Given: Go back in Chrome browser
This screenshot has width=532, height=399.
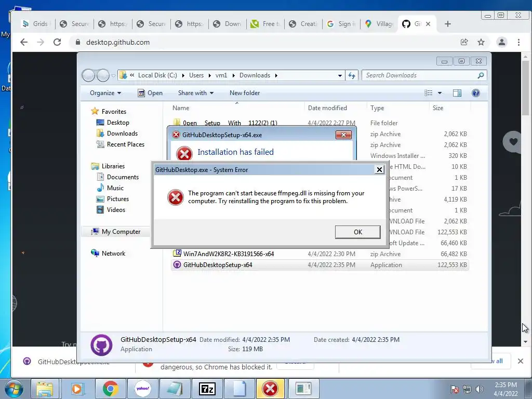Looking at the screenshot, I should click(x=24, y=42).
